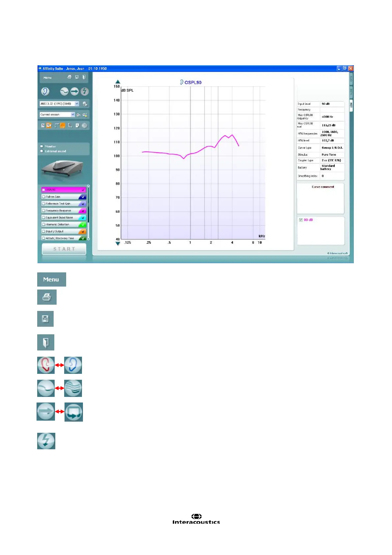This screenshot has height=555, width=392.
Task: Select the single-page view icon left of the orange one
Action: (43, 125)
